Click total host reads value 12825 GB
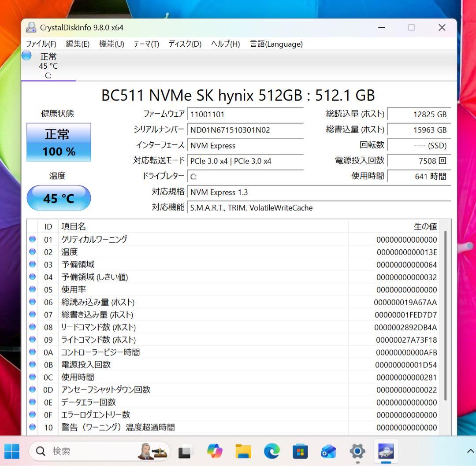Screen dimensions: 476x466 coord(419,115)
